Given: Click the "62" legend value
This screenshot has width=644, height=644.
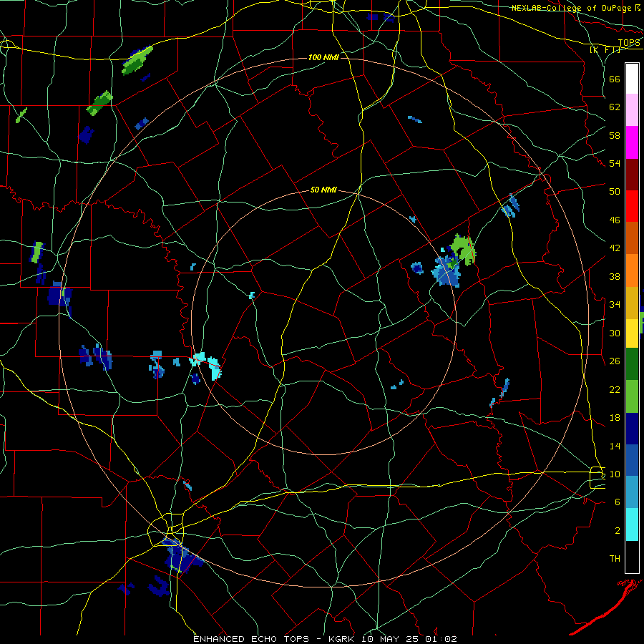Looking at the screenshot, I should (615, 107).
